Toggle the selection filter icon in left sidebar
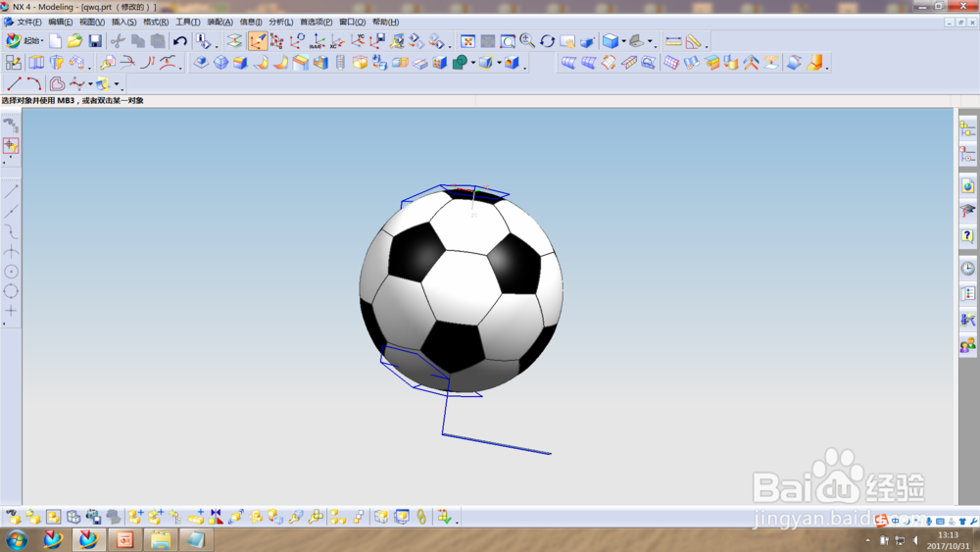 click(11, 146)
